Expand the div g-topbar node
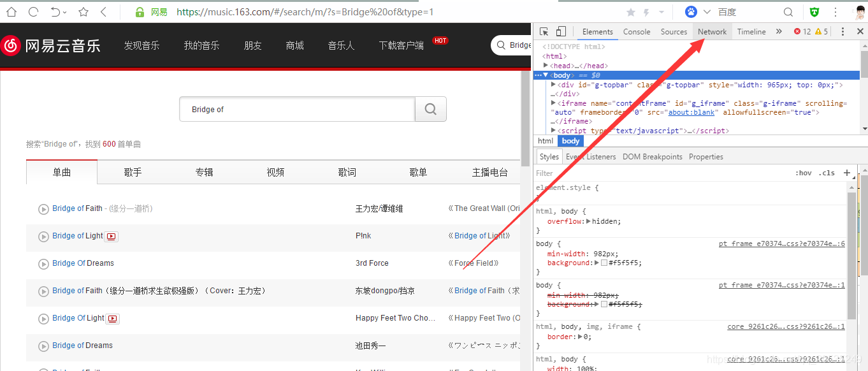The width and height of the screenshot is (868, 371). coord(554,84)
